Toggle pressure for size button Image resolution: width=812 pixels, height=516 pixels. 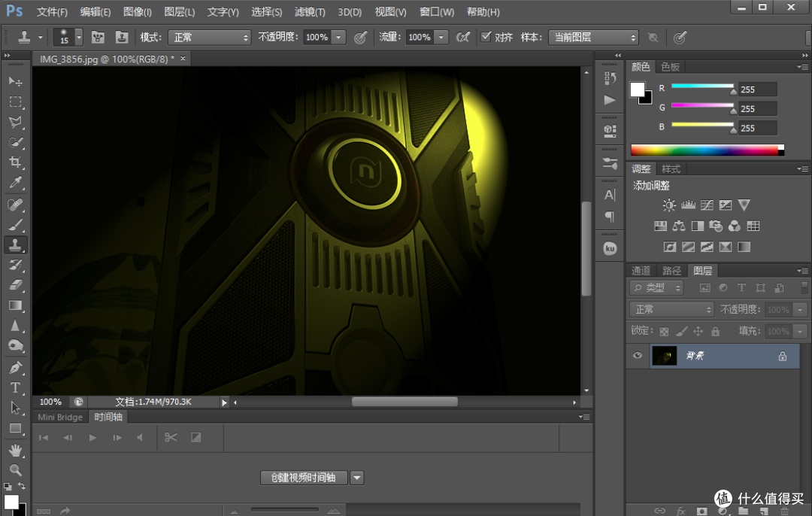(x=680, y=38)
